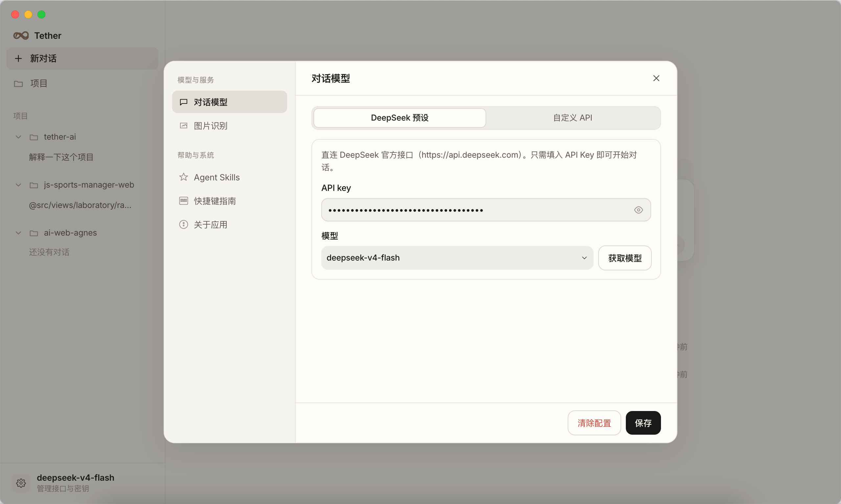Image resolution: width=841 pixels, height=504 pixels.
Task: Focus the API key input field
Action: 486,210
